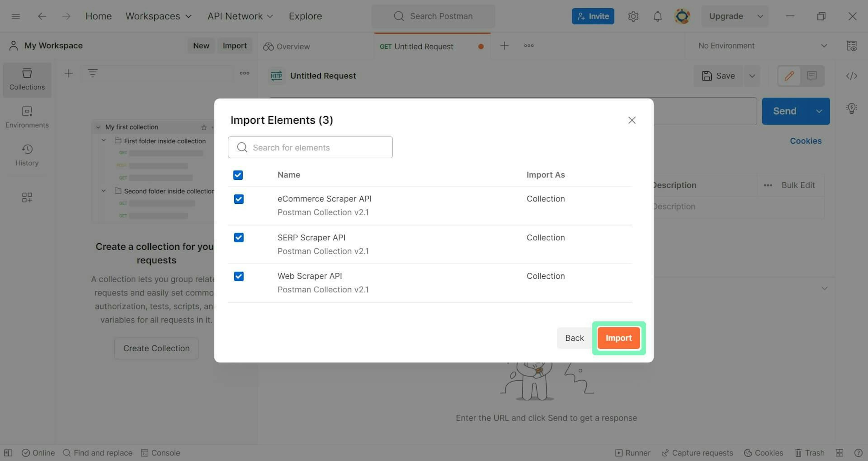
Task: Toggle select-all checkbox in Name header
Action: (238, 175)
